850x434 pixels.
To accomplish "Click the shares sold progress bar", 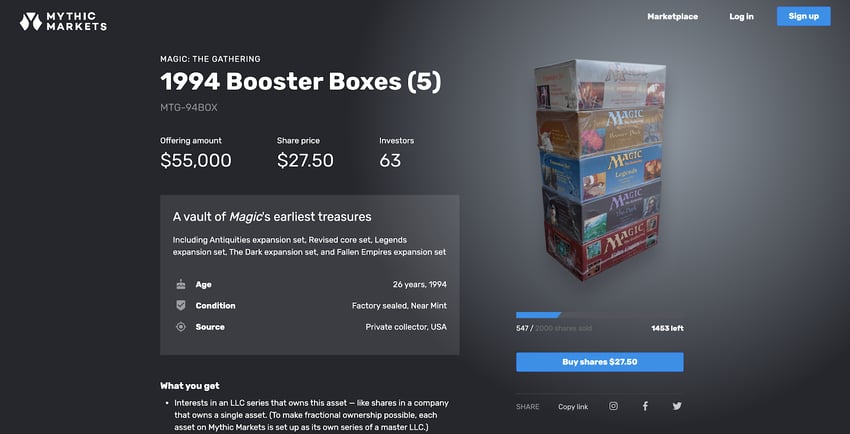I will click(600, 315).
